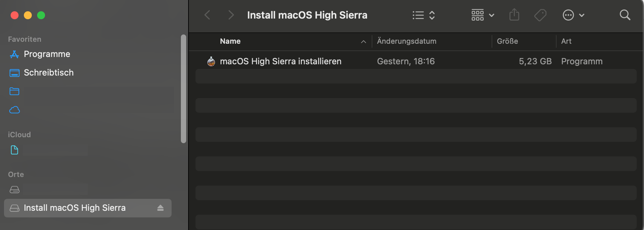Select Install macOS High Sierra in sidebar
The height and width of the screenshot is (230, 644).
pos(75,208)
